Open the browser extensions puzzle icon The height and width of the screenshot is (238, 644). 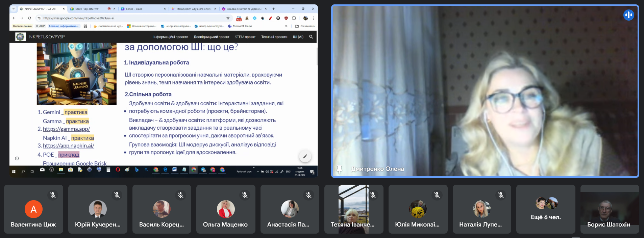pyautogui.click(x=294, y=18)
